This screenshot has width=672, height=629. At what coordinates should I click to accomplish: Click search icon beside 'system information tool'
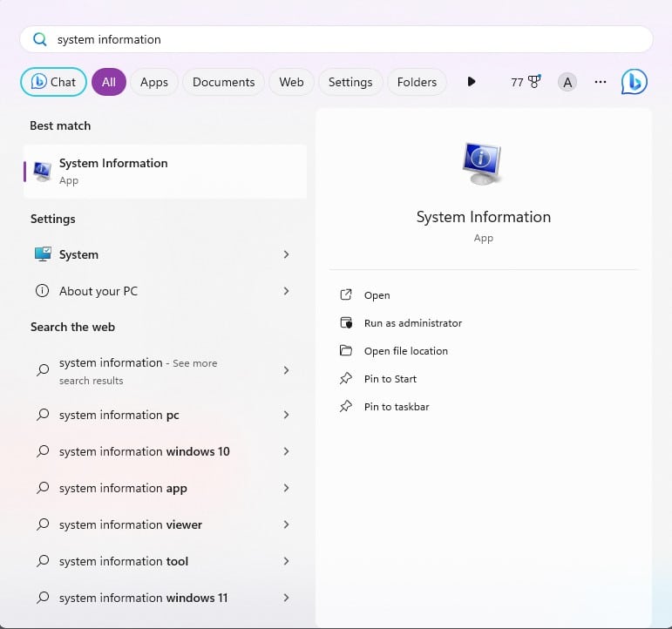43,561
